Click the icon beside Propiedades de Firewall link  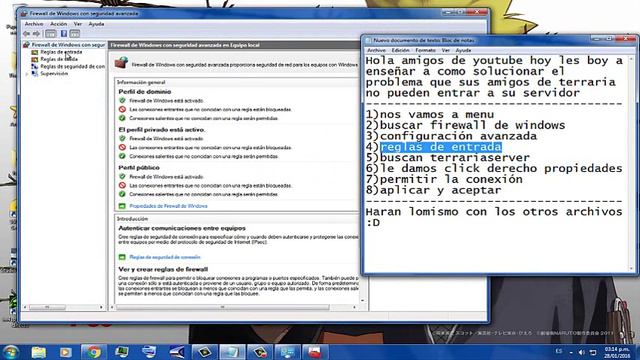tap(122, 206)
